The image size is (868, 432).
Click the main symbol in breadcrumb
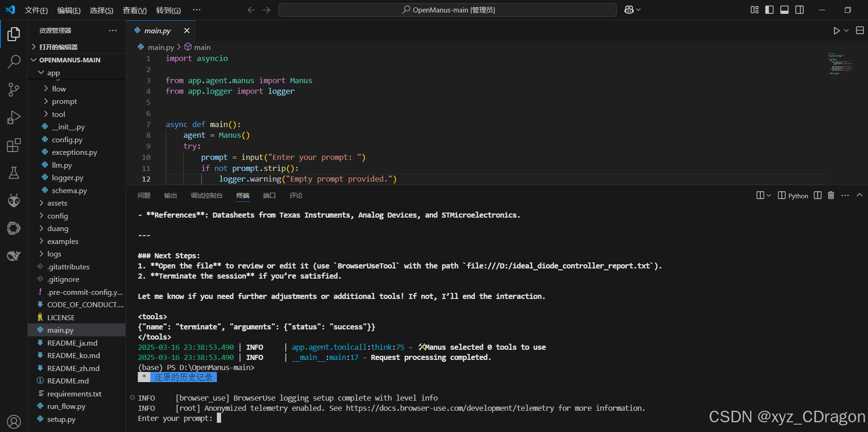pyautogui.click(x=202, y=47)
